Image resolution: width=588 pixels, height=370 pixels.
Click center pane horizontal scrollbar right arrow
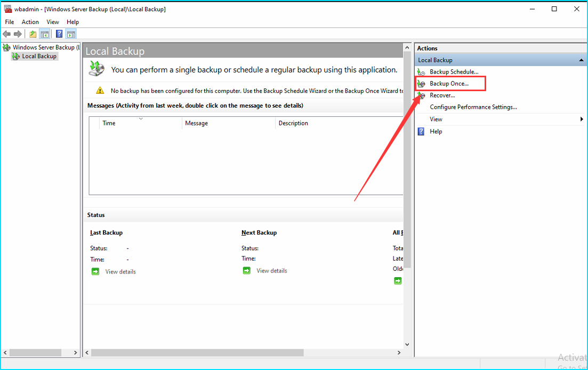pos(399,352)
